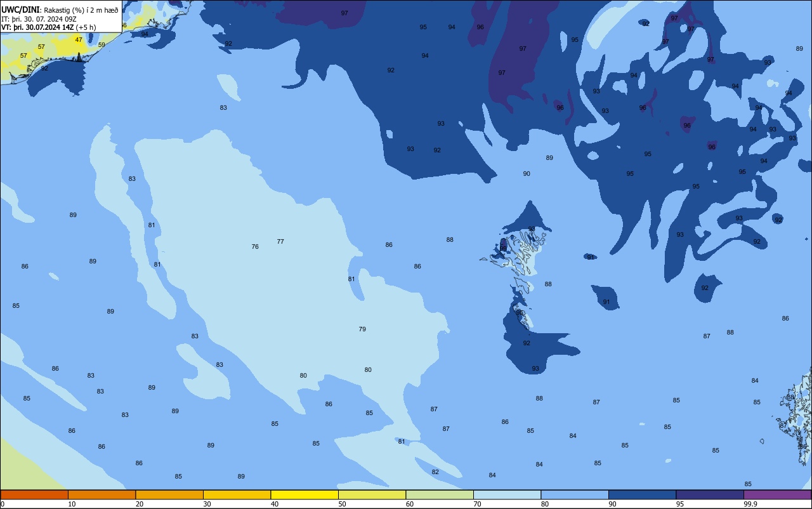
Task: Click the golden 30–40 legend swatch
Action: [x=237, y=494]
